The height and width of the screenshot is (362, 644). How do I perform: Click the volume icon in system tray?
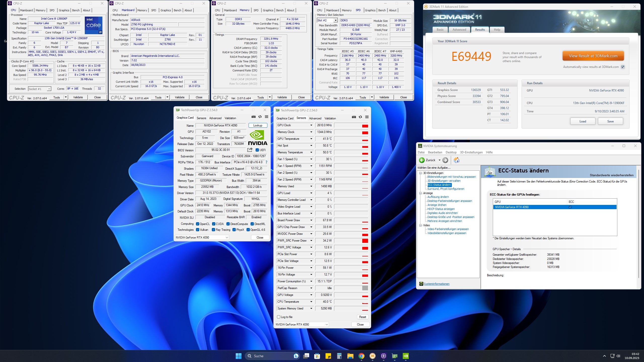pyautogui.click(x=619, y=356)
